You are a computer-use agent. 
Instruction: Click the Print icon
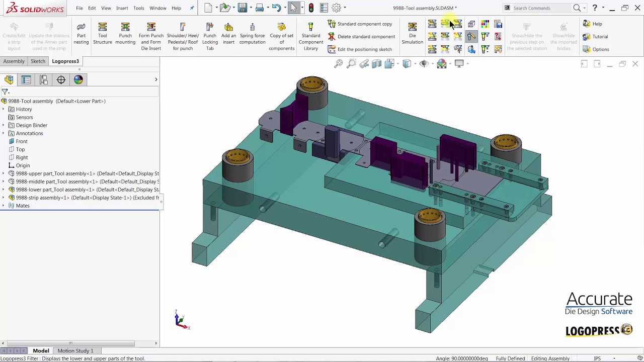(260, 8)
